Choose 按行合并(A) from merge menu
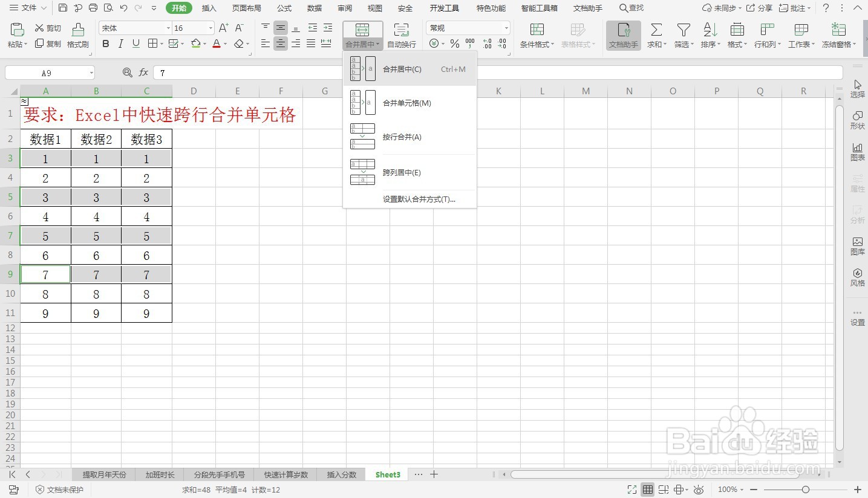This screenshot has height=498, width=868. click(x=410, y=137)
